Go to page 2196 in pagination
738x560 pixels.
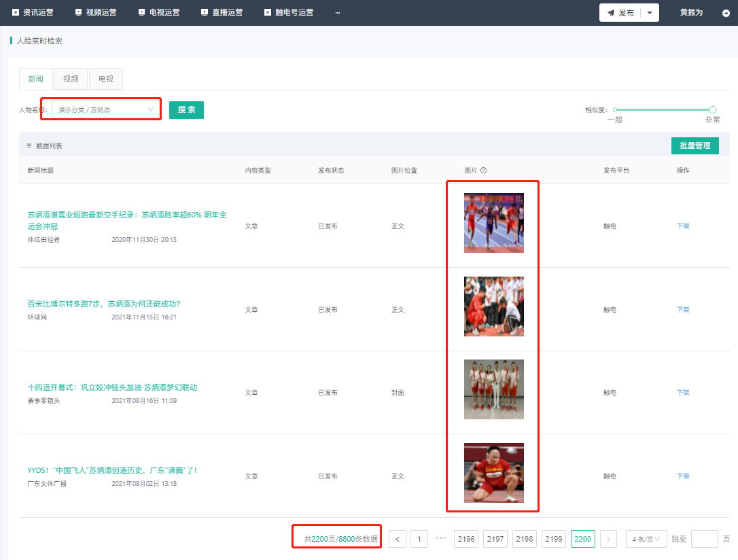click(x=466, y=539)
